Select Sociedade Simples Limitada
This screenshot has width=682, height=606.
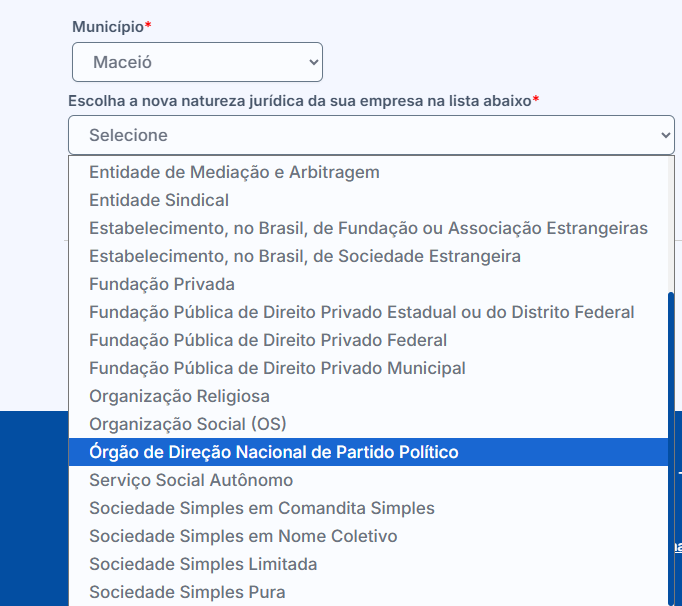coord(368,564)
